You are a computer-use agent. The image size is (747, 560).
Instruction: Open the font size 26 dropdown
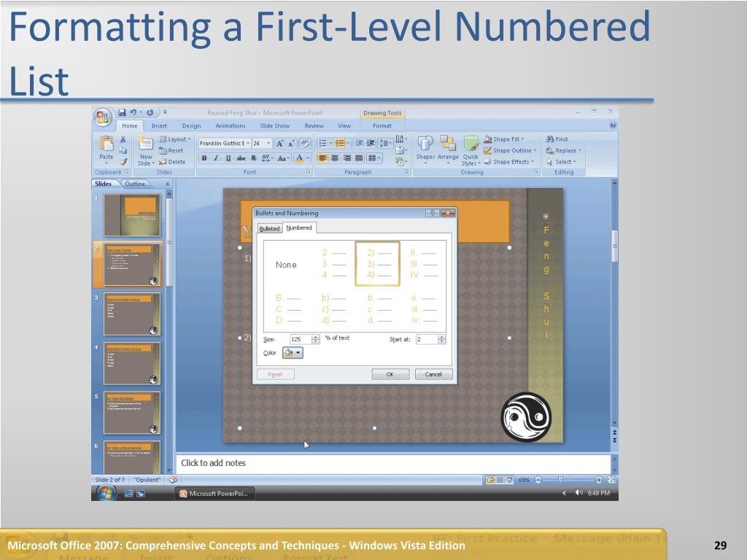(x=268, y=144)
